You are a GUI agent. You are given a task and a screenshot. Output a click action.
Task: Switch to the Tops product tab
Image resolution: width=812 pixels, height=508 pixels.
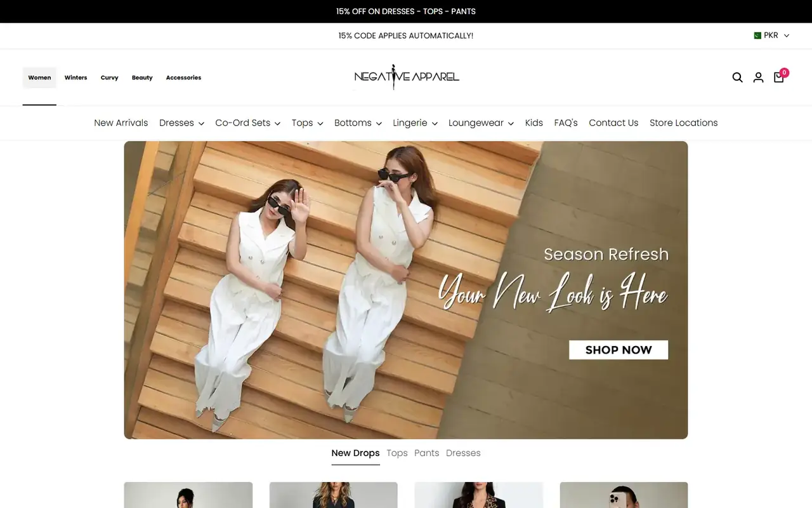point(397,453)
